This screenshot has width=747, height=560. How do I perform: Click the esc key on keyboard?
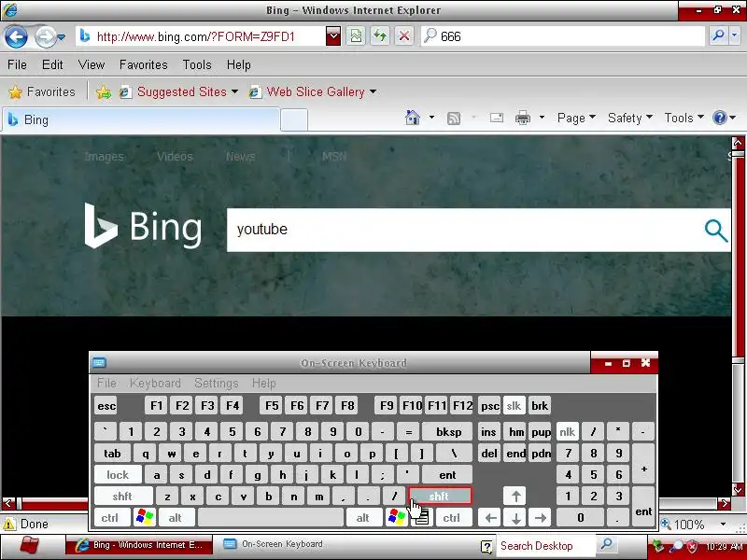click(106, 406)
